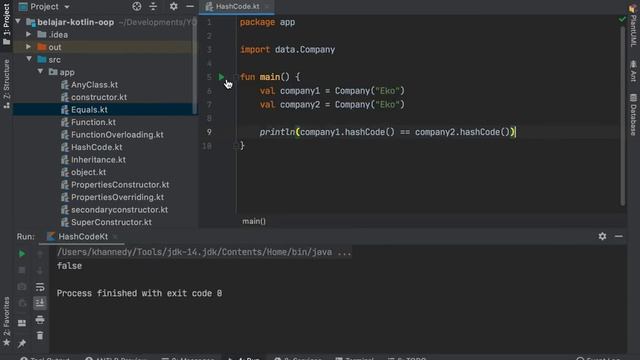Collapse the src folder
The height and width of the screenshot is (360, 640).
pos(29,59)
